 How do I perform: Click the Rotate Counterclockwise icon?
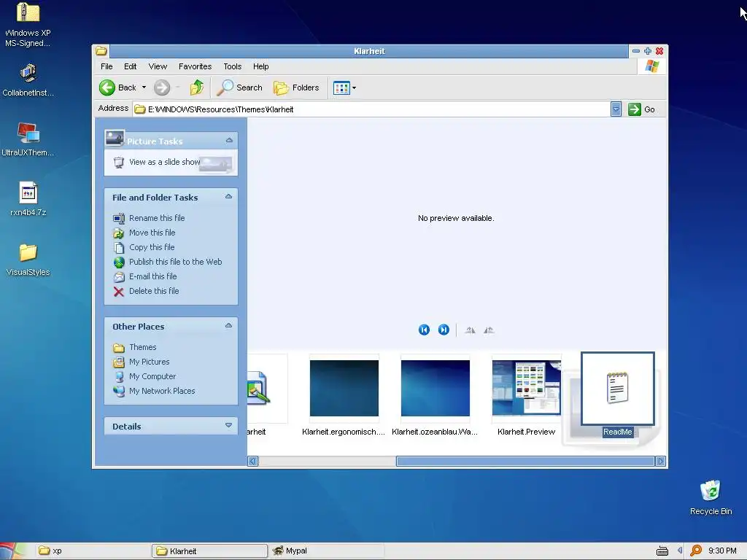(x=489, y=330)
